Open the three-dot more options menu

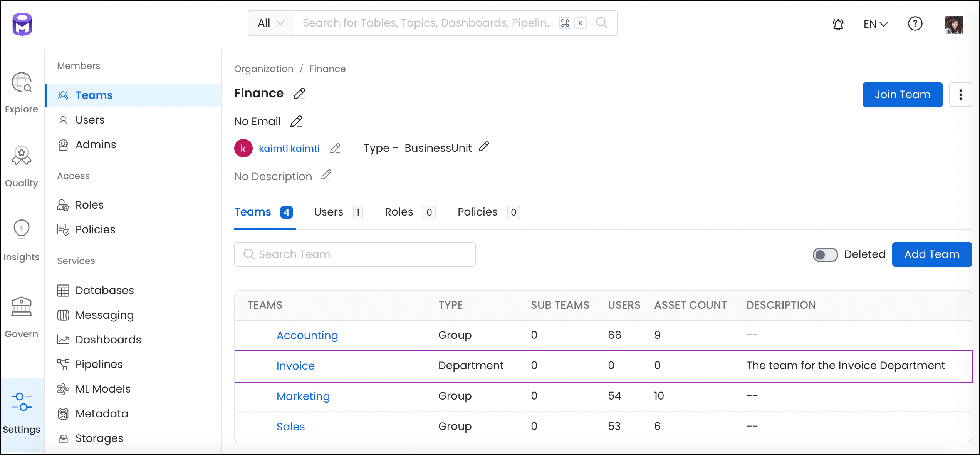[961, 95]
